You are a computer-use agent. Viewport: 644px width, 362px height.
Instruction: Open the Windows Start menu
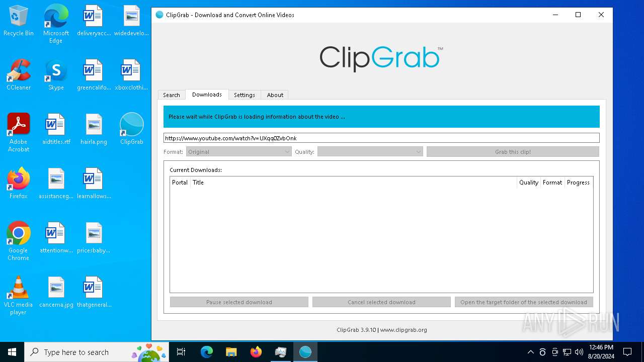click(12, 352)
